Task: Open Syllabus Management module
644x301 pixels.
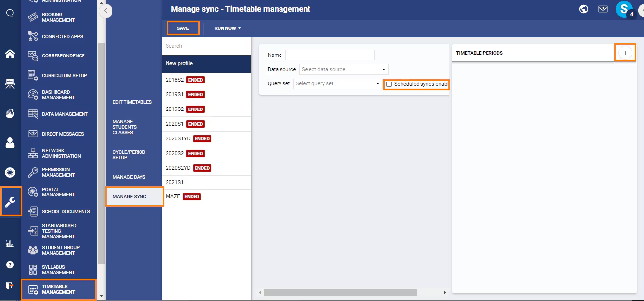Action: (x=58, y=270)
